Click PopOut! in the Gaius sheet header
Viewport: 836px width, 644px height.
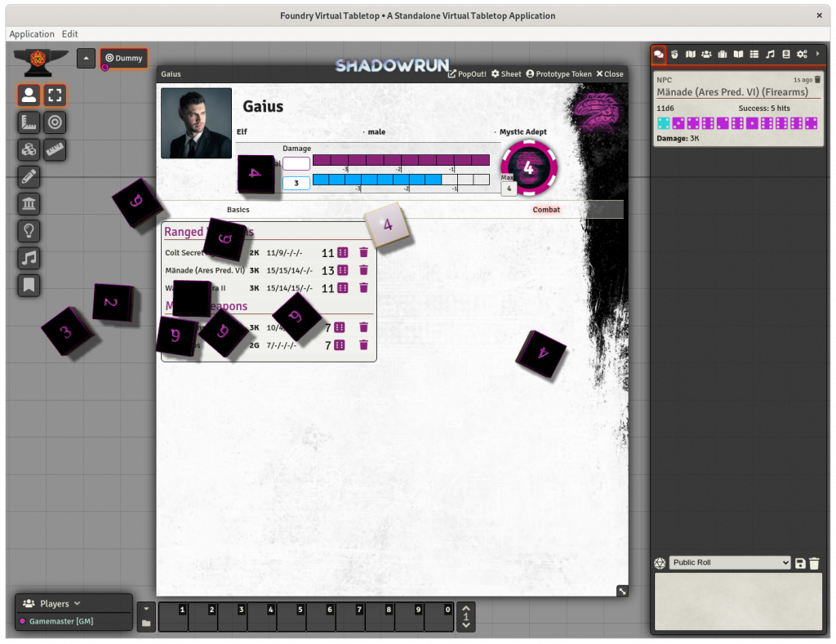467,74
